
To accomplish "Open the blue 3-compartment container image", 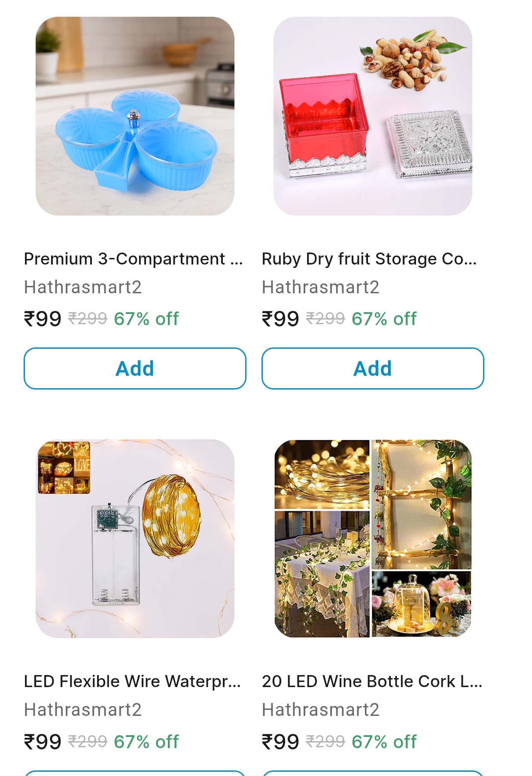I will 135,116.
